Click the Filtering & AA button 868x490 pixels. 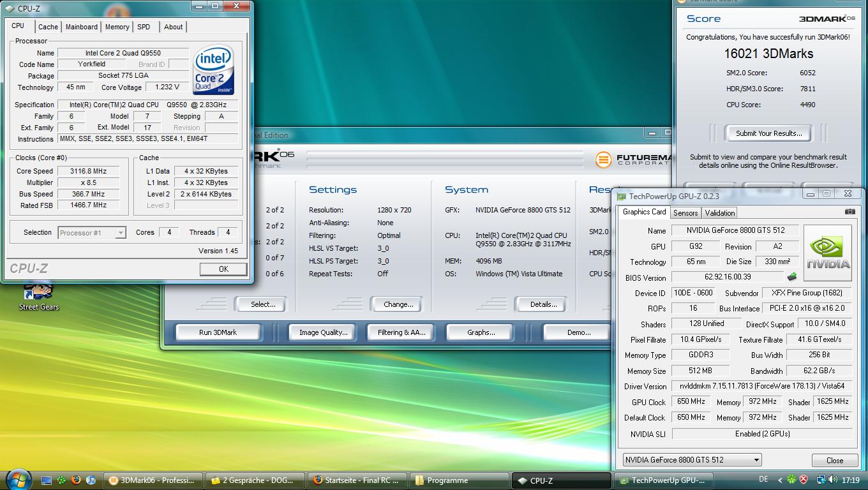point(401,332)
